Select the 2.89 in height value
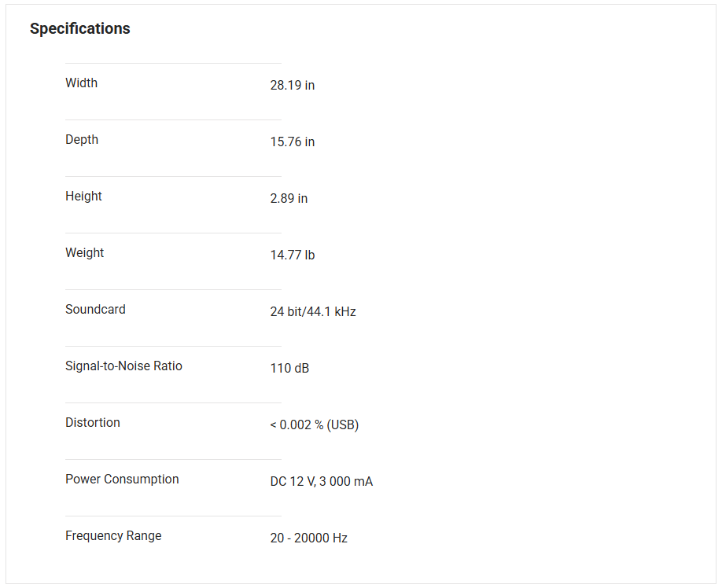The height and width of the screenshot is (588, 722). tap(289, 199)
